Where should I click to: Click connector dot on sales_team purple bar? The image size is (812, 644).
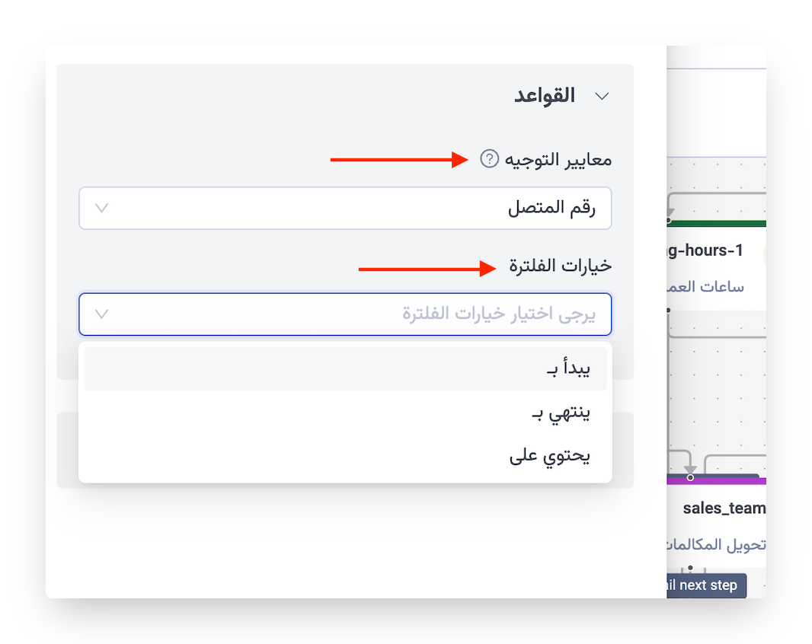pyautogui.click(x=690, y=477)
